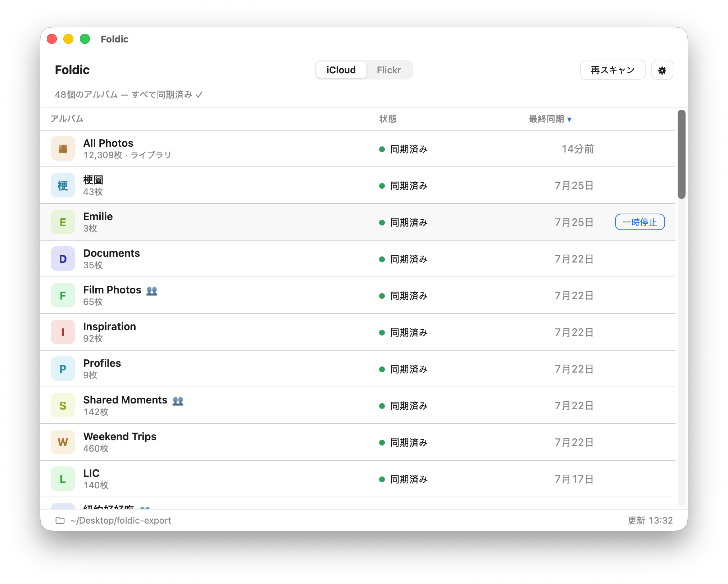Select the LIC album name

point(91,473)
